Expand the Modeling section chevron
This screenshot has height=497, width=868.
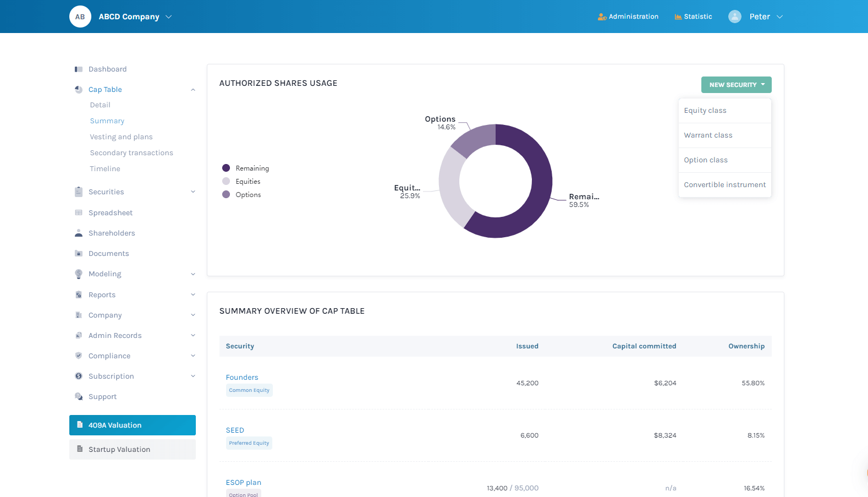coord(193,274)
